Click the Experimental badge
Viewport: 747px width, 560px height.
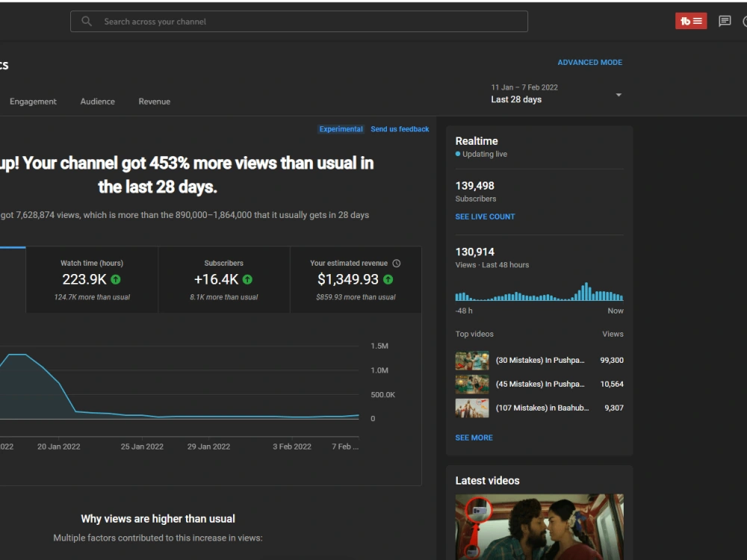341,129
